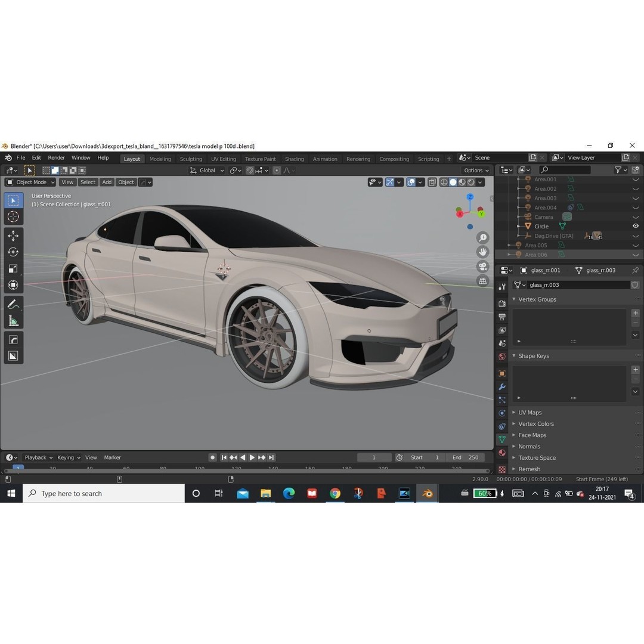
Task: Switch to the UV Editing workspace tab
Action: (224, 159)
